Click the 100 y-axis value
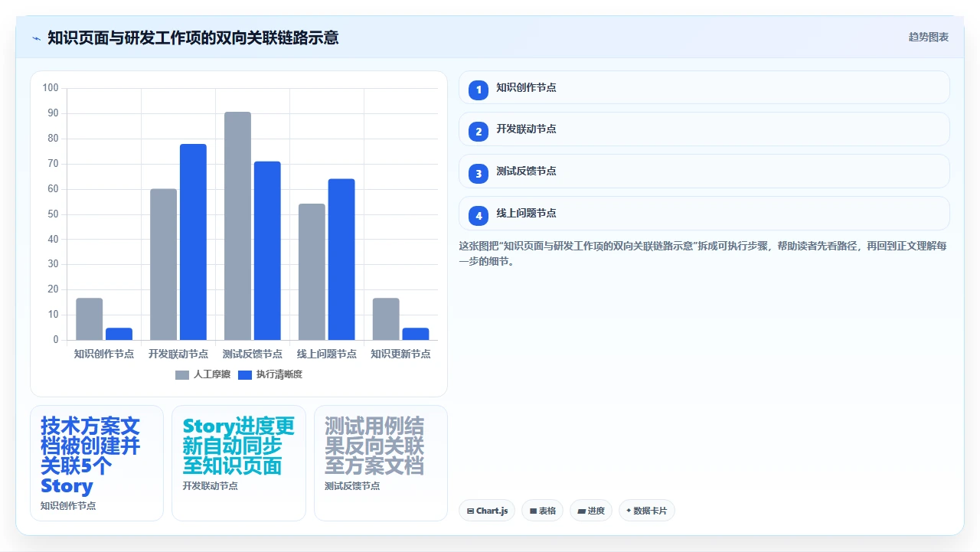Screen dimensions: 980x552 coord(51,88)
